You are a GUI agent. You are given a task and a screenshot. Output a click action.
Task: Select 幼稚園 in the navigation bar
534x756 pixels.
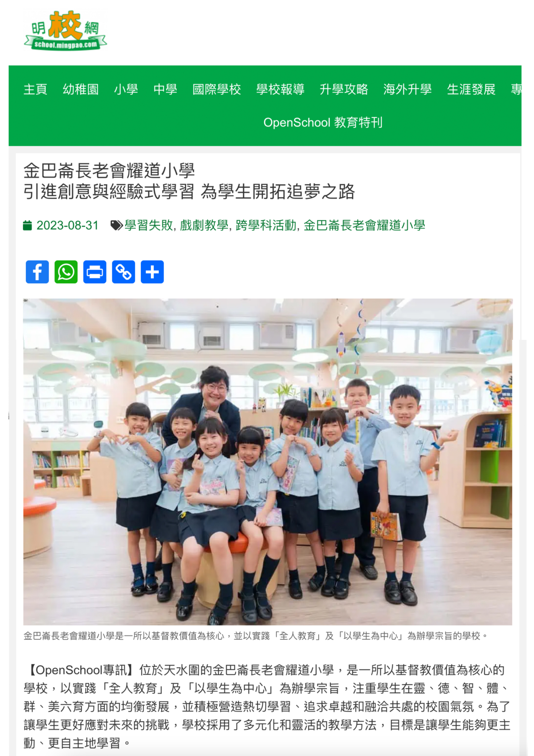pyautogui.click(x=81, y=89)
